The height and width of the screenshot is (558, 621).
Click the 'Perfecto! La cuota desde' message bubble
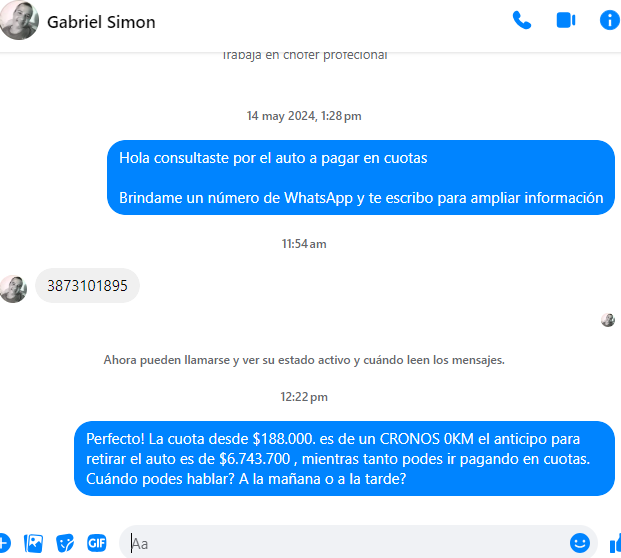(x=345, y=459)
